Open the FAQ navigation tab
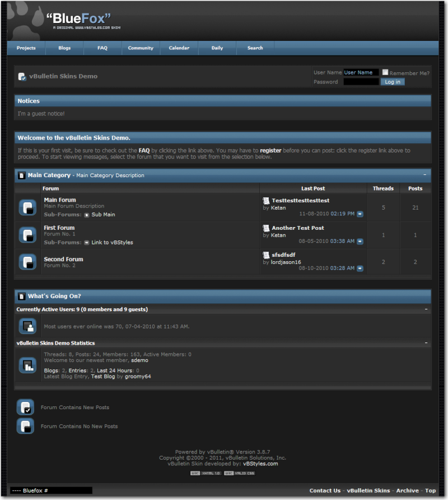 [x=102, y=48]
